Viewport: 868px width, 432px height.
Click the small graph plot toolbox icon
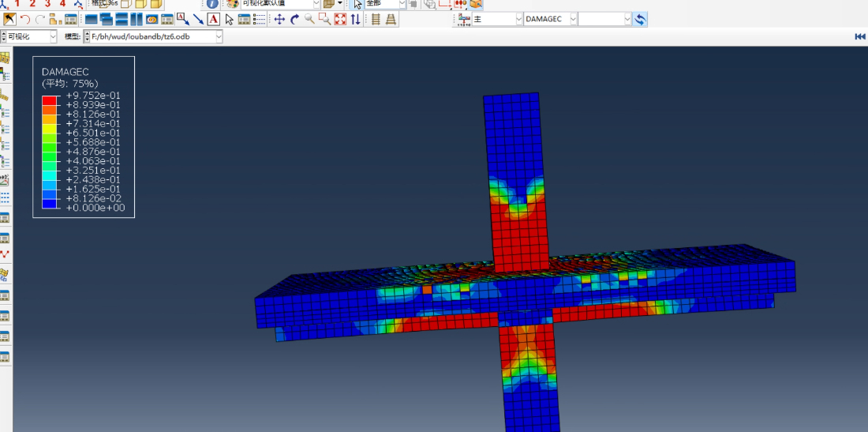(x=5, y=179)
